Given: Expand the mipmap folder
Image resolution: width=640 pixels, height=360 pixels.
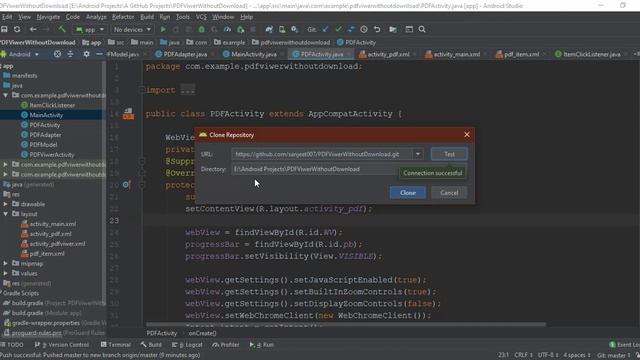Looking at the screenshot, I should coord(5,264).
